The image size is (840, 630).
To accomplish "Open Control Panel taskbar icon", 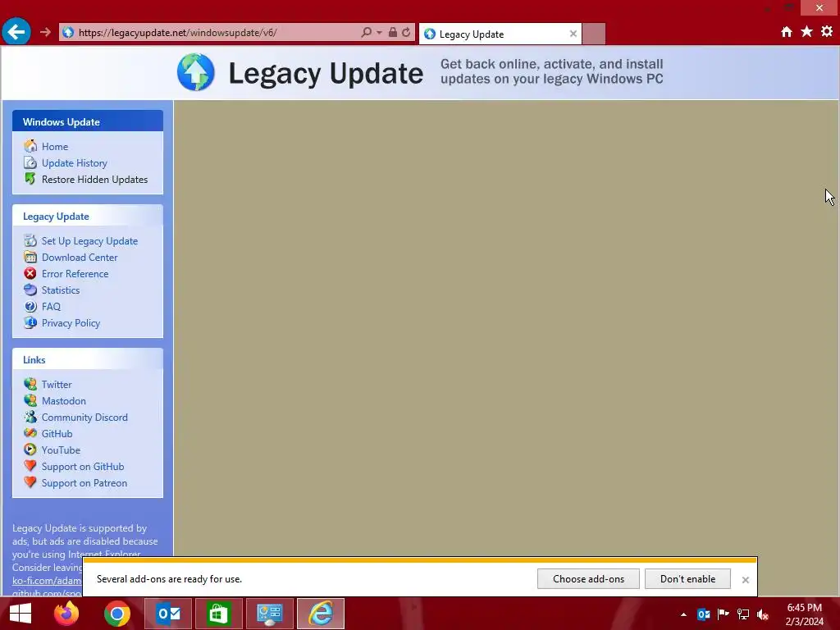I will [x=269, y=614].
